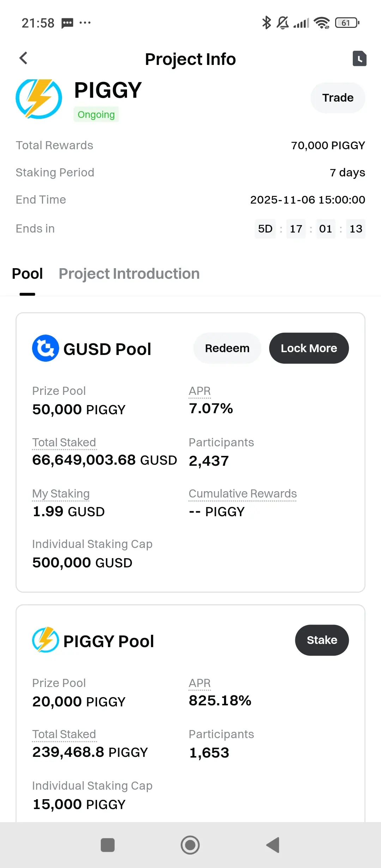Open the Trade button
The height and width of the screenshot is (868, 381).
(338, 98)
